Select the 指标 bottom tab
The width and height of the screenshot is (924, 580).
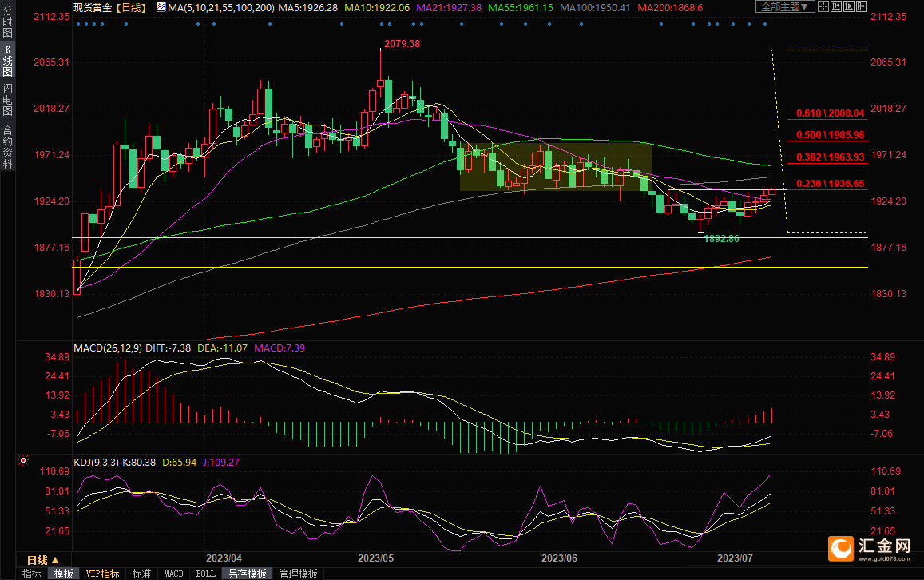(x=32, y=574)
